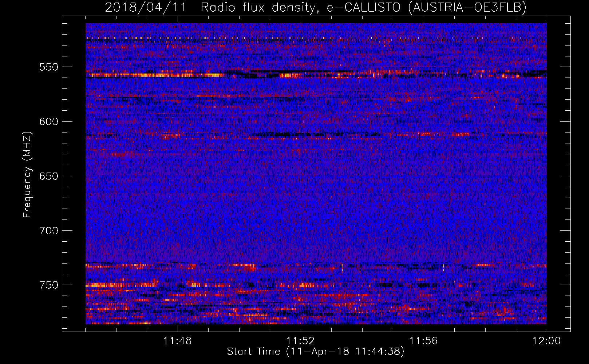This screenshot has width=589, height=364.
Task: Click the 11:56 time tick label
Action: [424, 341]
